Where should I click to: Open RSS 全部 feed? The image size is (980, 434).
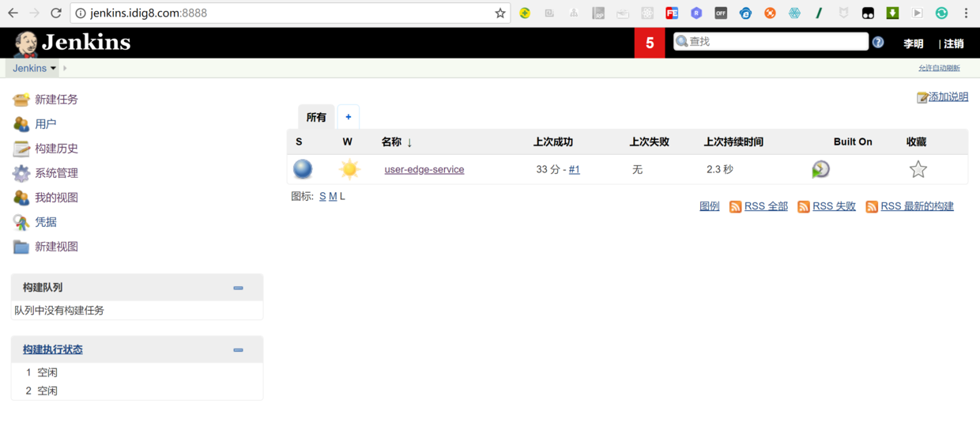click(766, 206)
